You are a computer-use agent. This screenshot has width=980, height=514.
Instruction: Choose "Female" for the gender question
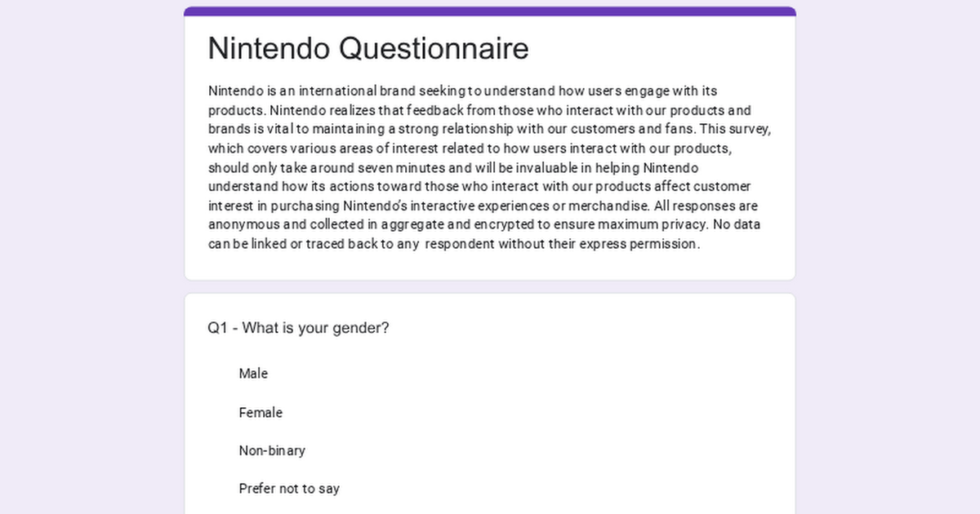tap(261, 413)
